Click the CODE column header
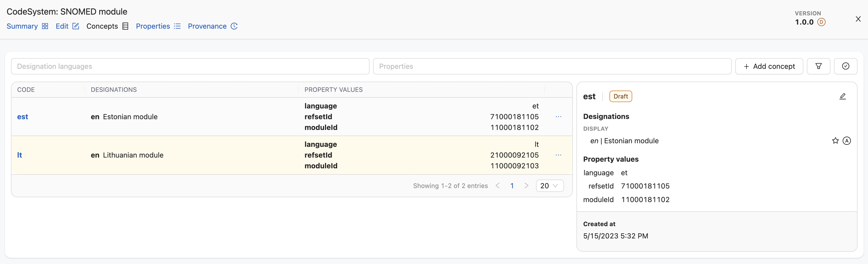The width and height of the screenshot is (868, 264). [26, 90]
